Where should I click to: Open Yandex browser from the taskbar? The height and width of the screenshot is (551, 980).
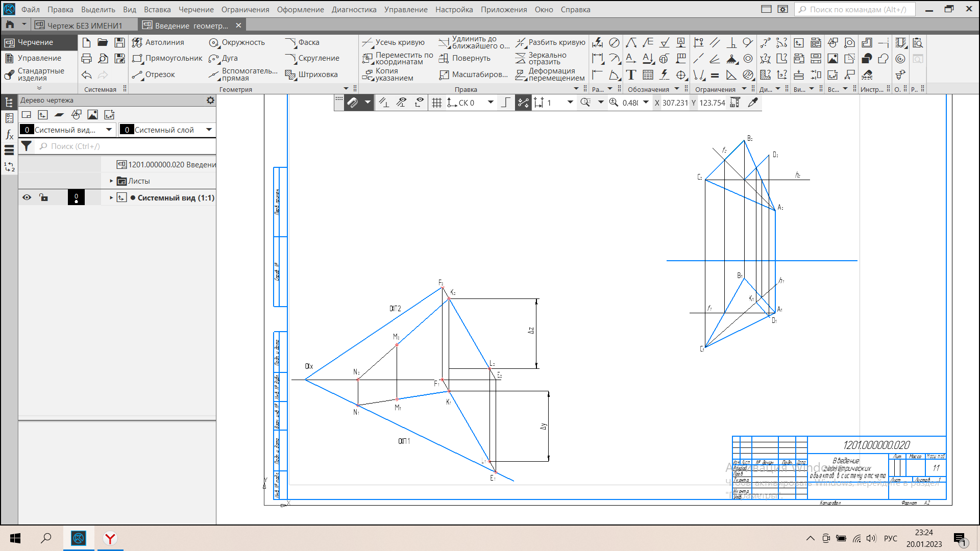coord(110,538)
